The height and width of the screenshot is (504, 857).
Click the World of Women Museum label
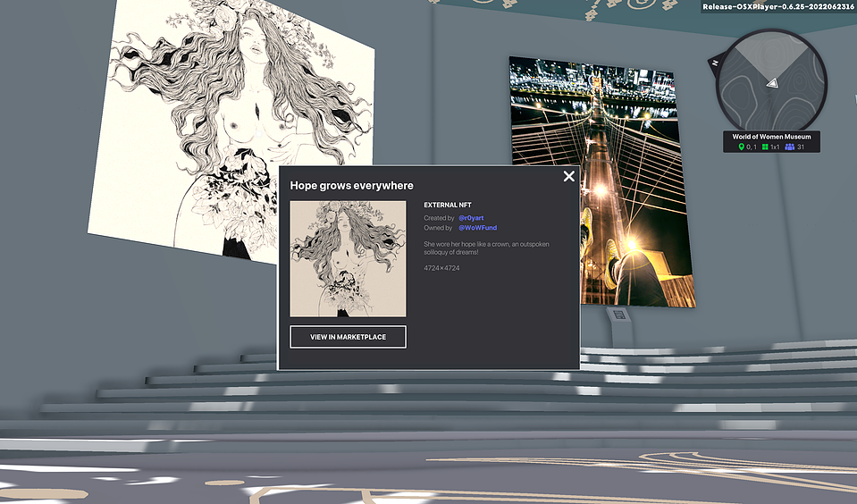(771, 137)
